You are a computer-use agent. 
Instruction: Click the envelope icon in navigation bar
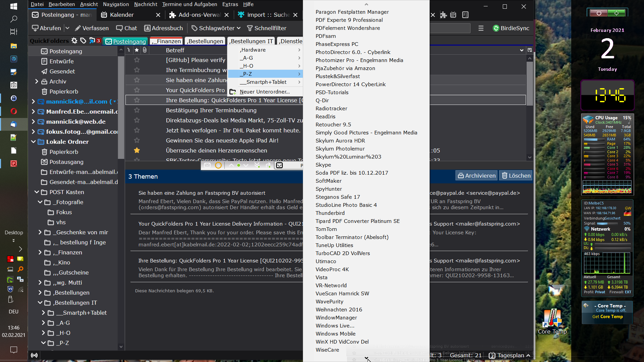[x=207, y=165]
